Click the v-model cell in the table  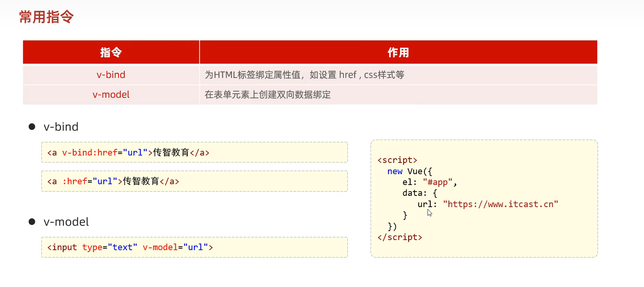coord(111,95)
